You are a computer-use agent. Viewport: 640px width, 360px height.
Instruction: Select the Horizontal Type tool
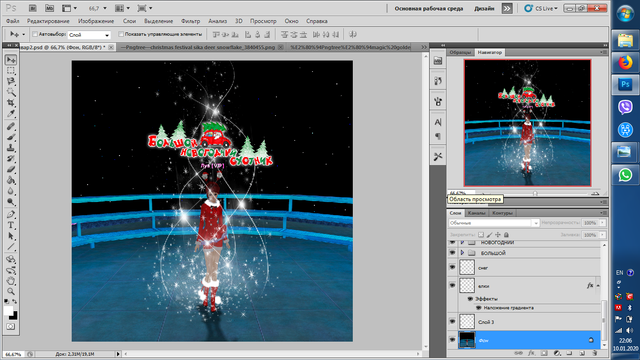point(11,225)
